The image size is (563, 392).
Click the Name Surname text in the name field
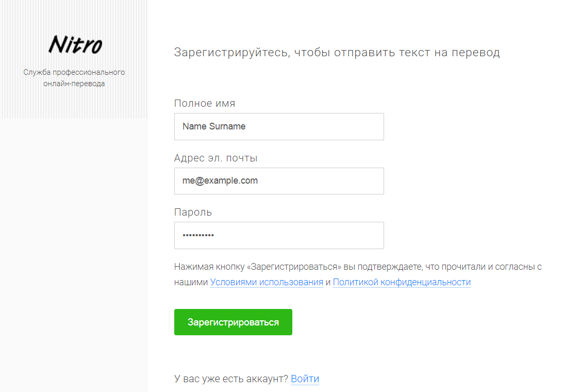(214, 126)
